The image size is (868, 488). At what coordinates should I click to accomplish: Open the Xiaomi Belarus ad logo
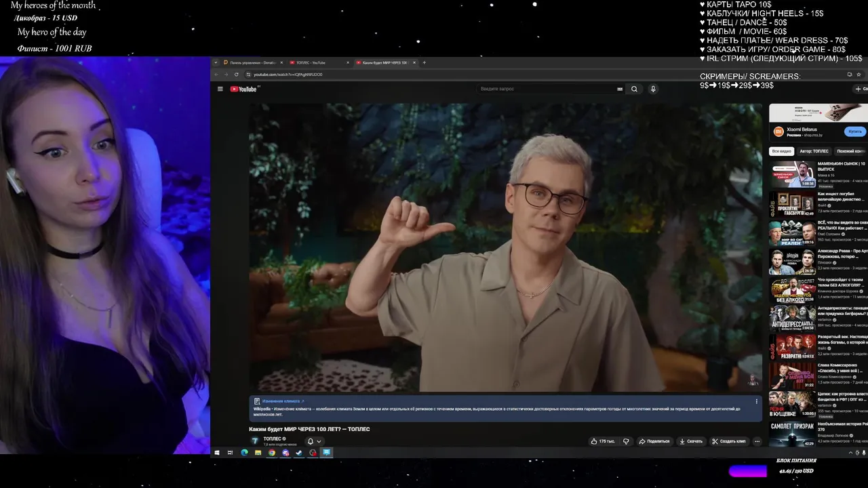tap(778, 131)
